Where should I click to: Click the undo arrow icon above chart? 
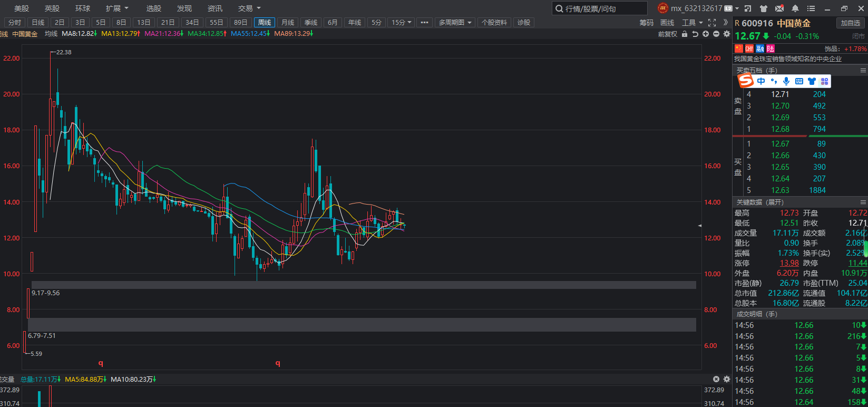695,34
